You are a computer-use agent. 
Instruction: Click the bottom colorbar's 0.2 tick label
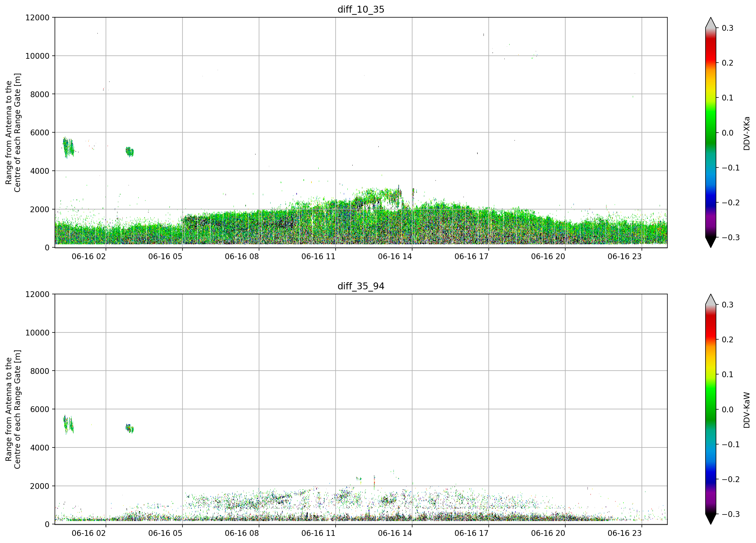pos(727,340)
